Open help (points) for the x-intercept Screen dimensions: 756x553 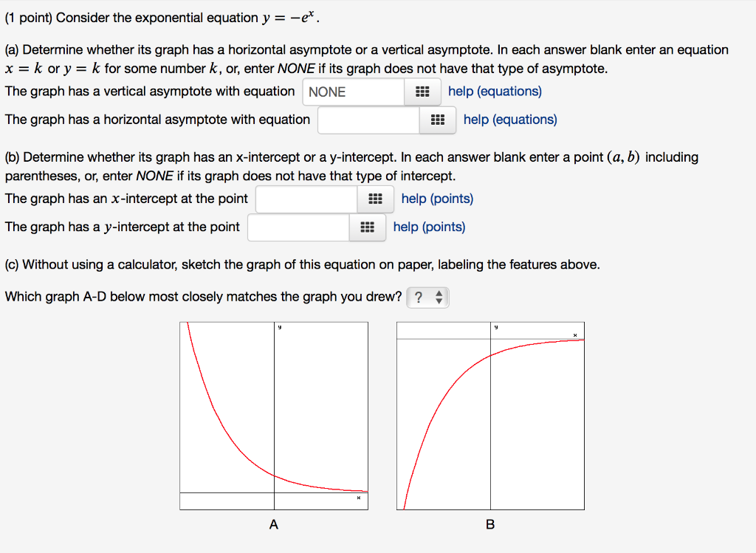pos(437,199)
